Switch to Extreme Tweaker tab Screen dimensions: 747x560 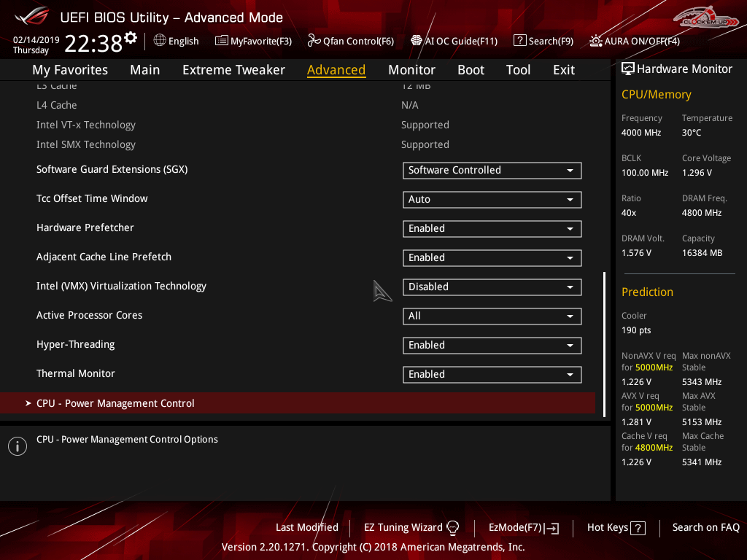pos(233,70)
